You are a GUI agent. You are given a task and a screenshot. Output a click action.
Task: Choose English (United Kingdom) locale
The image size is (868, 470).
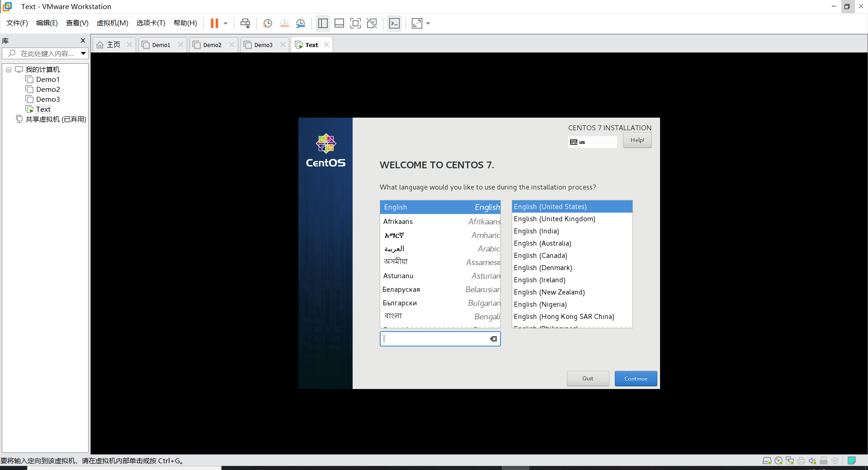(572, 219)
